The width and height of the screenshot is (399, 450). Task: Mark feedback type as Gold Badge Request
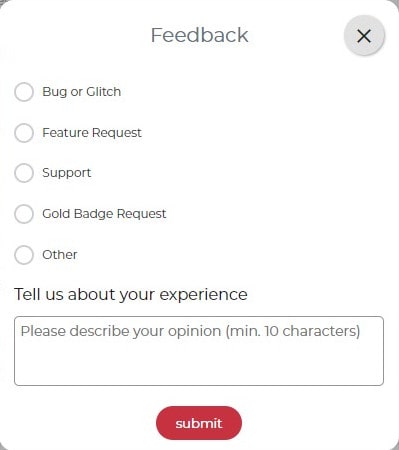(x=24, y=214)
